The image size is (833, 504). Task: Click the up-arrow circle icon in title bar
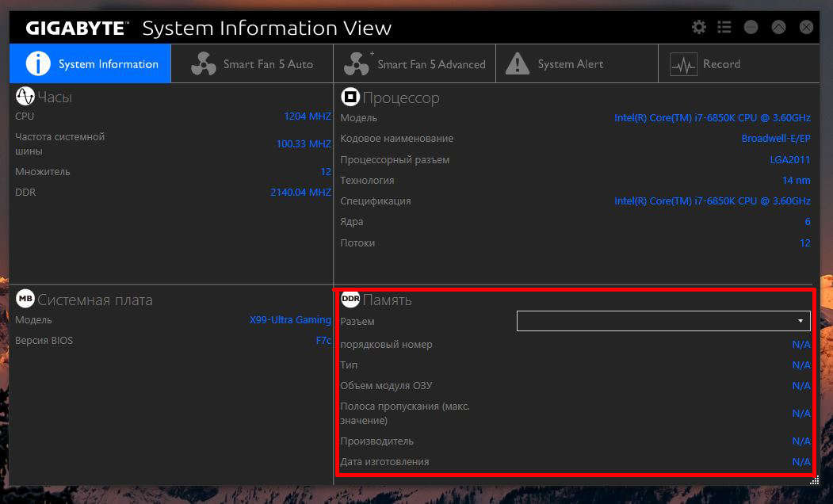778,27
